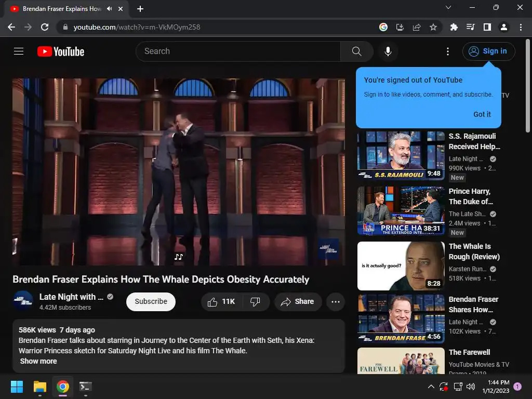
Task: Click the Late Night watermark in video
Action: tap(328, 249)
